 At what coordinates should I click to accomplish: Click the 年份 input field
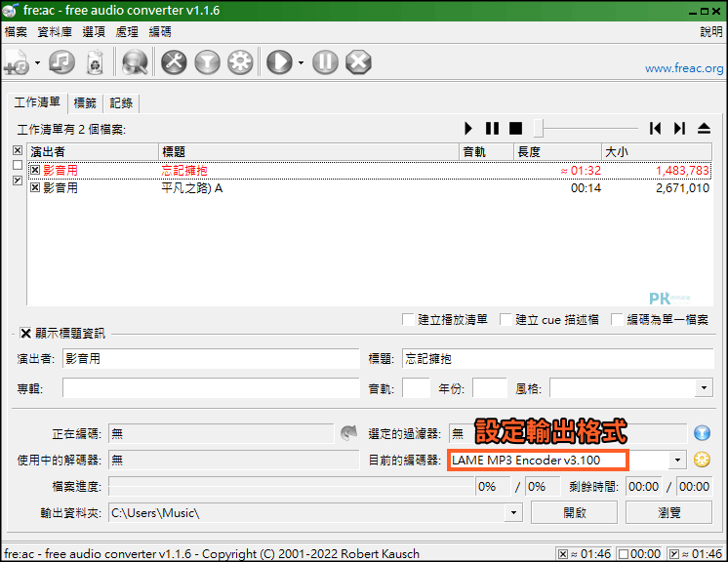click(489, 388)
